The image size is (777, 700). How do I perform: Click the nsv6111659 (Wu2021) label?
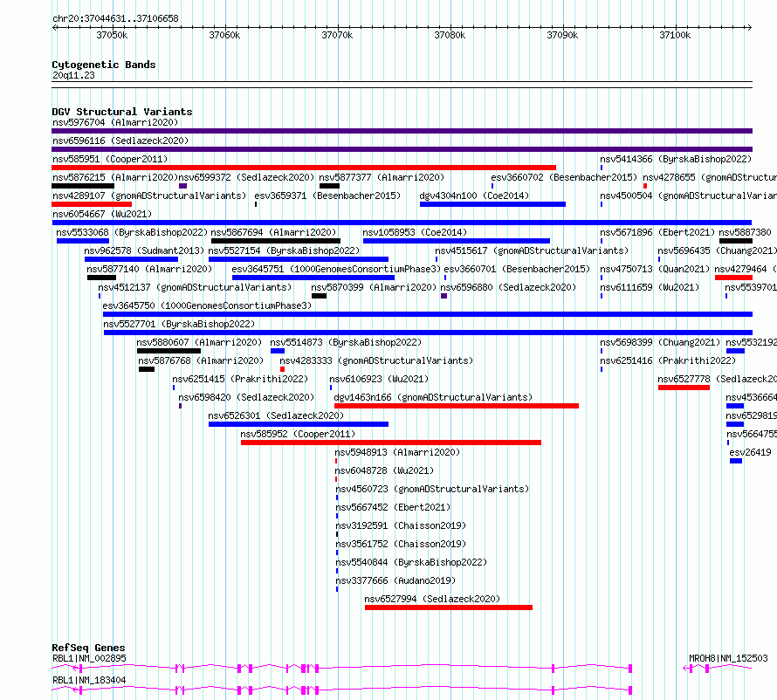[650, 287]
